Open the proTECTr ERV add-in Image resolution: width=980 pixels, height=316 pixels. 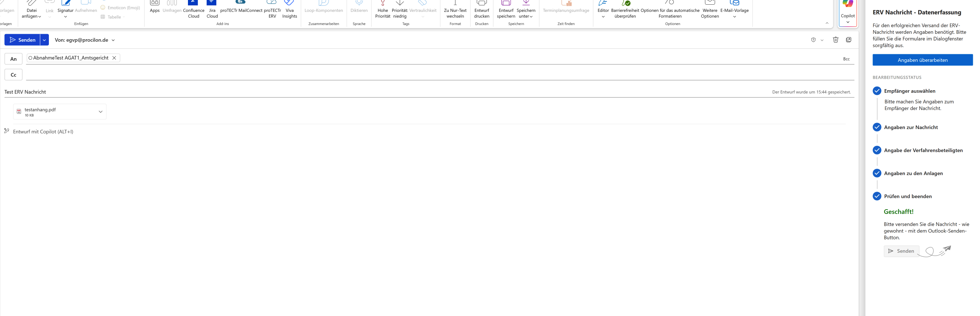[x=272, y=9]
